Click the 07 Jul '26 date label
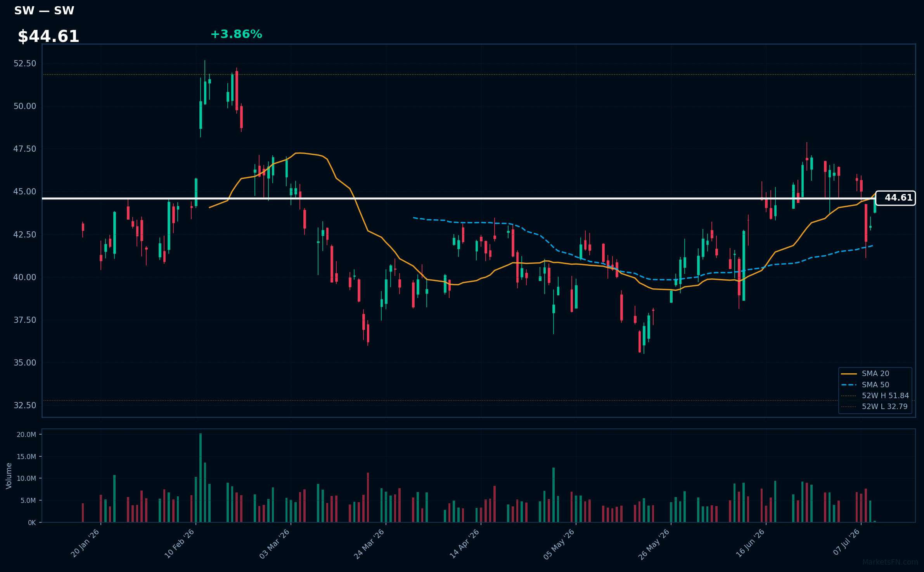Viewport: 924px width, 572px height. coord(846,542)
